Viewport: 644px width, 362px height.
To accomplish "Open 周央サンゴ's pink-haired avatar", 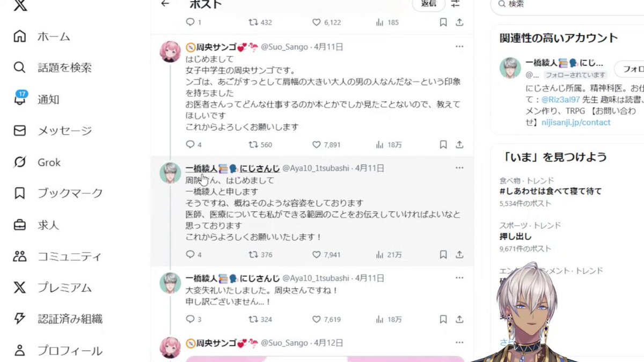I will [x=170, y=51].
